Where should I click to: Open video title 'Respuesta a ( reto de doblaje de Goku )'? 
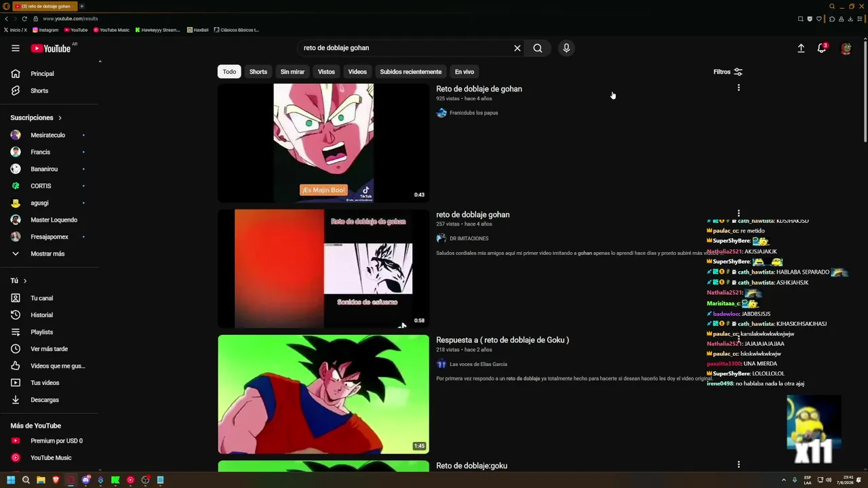pos(502,340)
